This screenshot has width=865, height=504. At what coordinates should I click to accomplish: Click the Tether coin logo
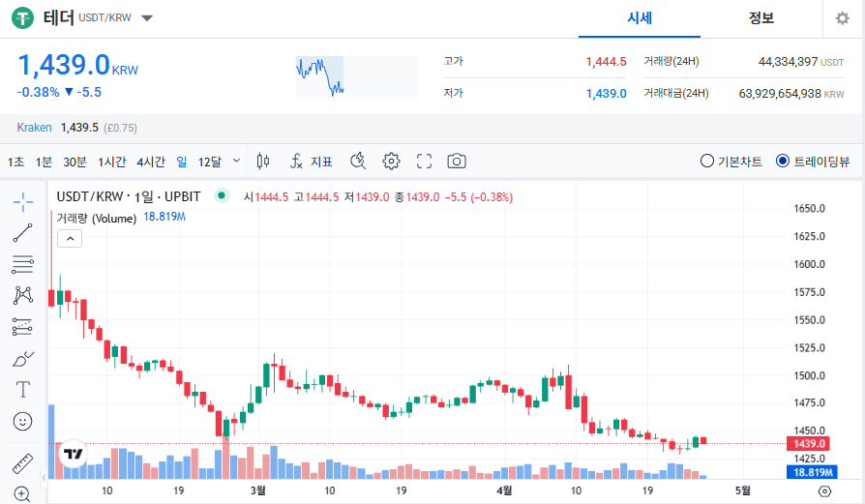23,18
